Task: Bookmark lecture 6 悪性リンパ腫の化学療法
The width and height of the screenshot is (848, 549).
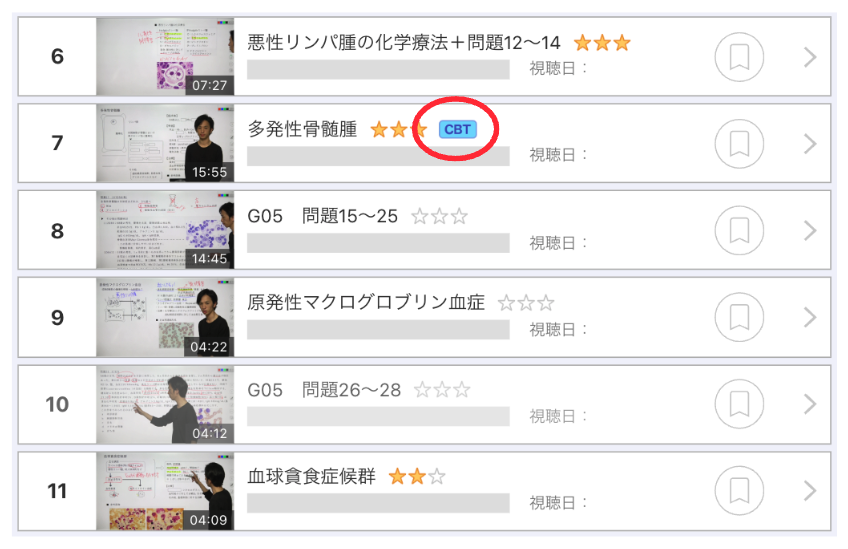Action: click(739, 57)
